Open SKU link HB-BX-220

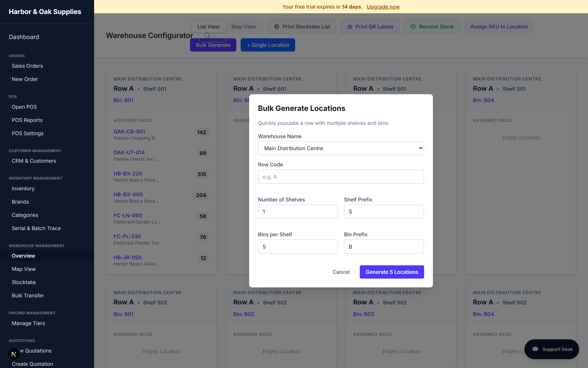tap(128, 173)
